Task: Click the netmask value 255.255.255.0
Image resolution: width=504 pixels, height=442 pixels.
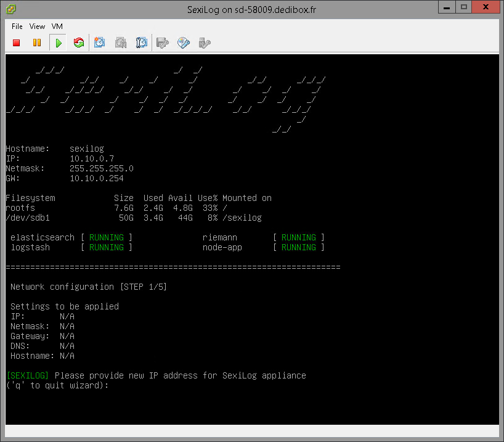Action: 102,168
